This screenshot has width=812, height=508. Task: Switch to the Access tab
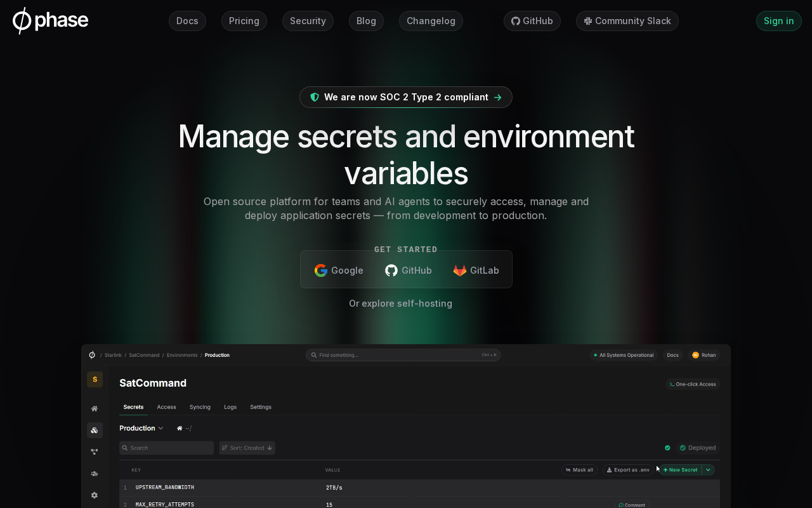[167, 407]
